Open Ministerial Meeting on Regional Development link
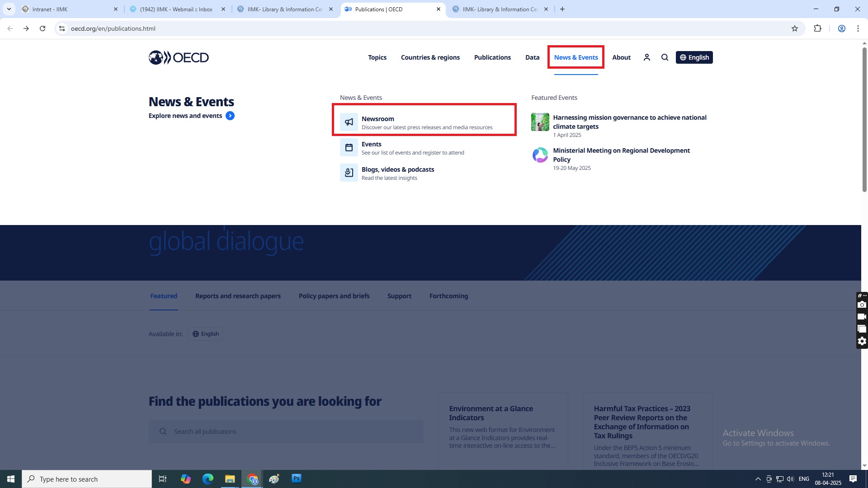 (621, 155)
